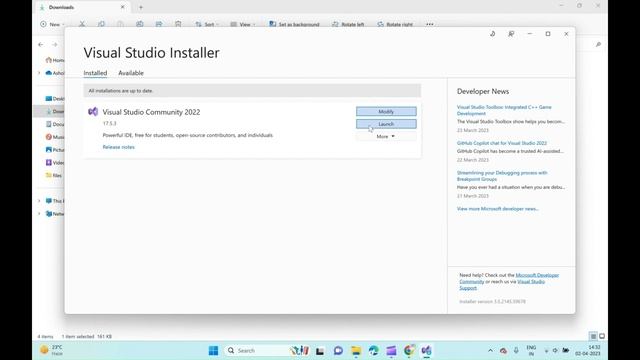The height and width of the screenshot is (360, 640).
Task: Open Microsoft Edge from the taskbar
Action: [373, 351]
